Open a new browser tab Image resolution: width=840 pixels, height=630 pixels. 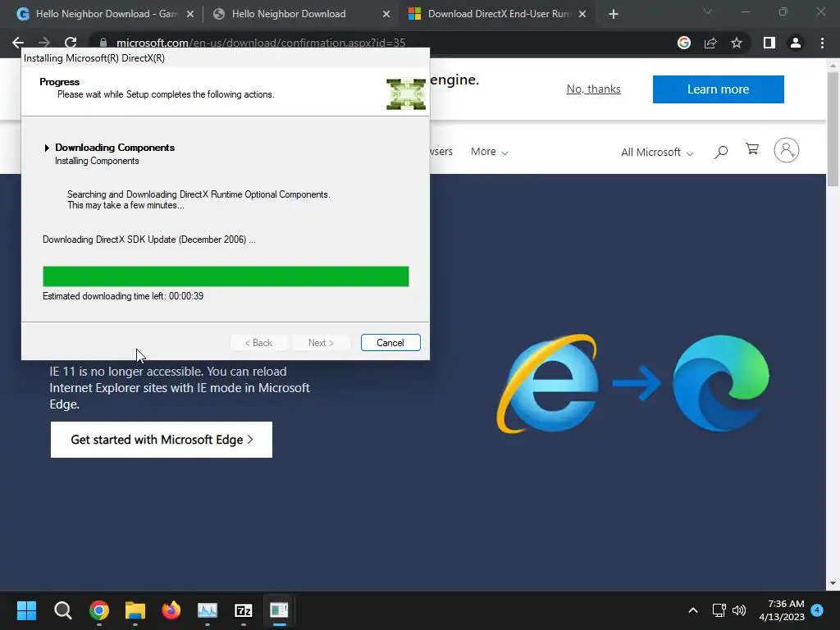point(614,15)
